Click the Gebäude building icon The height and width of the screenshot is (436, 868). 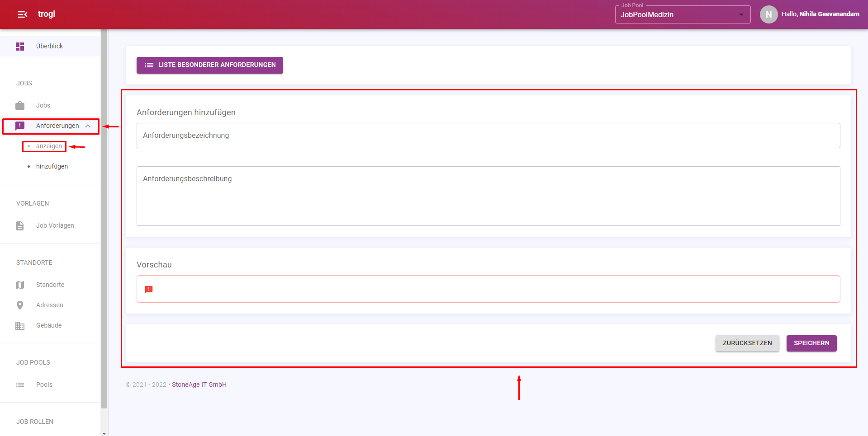point(20,326)
